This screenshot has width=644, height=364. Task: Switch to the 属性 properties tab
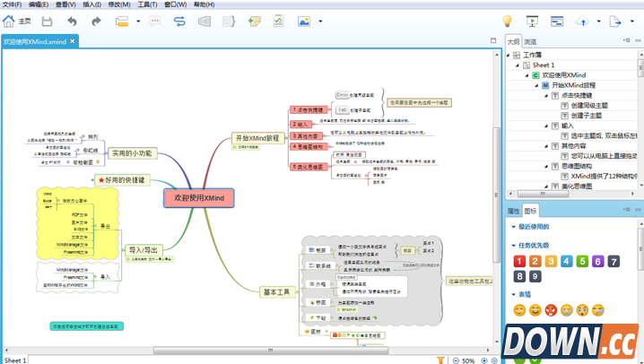(513, 212)
